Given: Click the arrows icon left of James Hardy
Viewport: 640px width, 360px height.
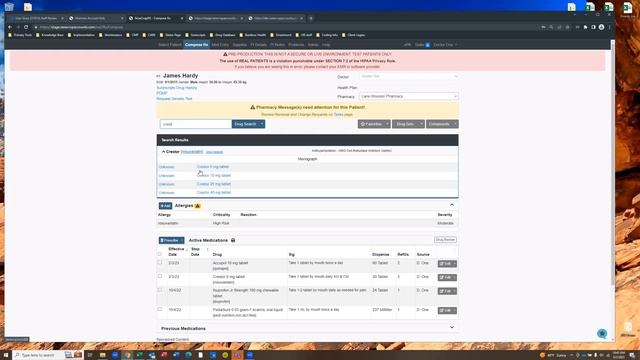Looking at the screenshot, I should coord(158,76).
